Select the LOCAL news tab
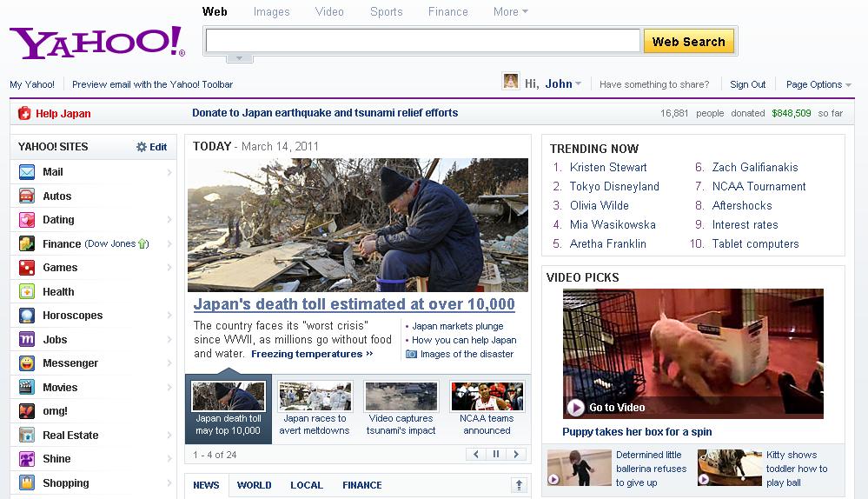Screen dimensions: 868x499 point(307,485)
